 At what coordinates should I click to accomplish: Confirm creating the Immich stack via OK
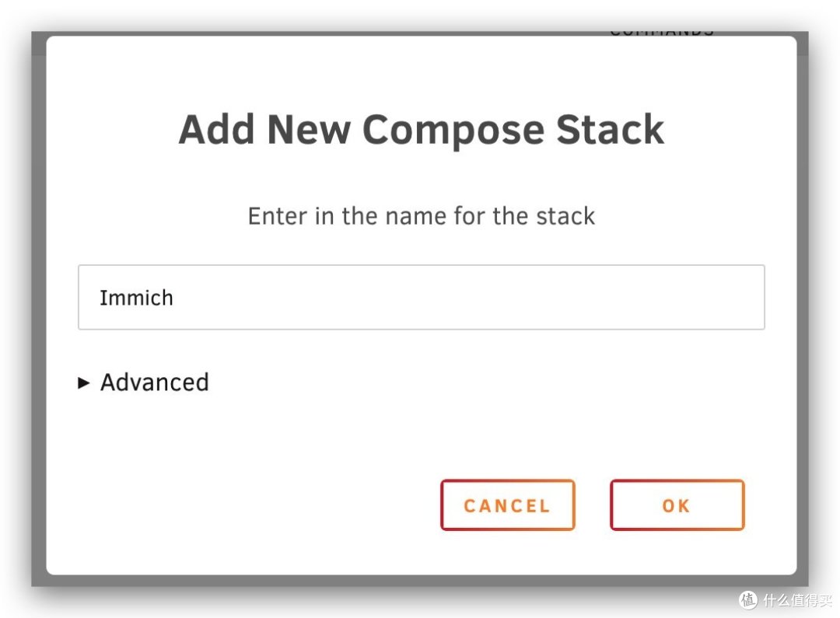point(676,505)
